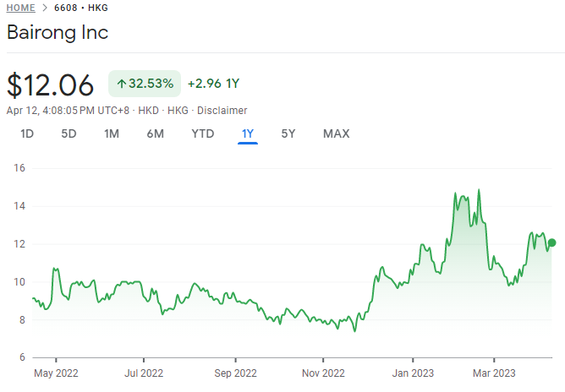Select the 1D range tab

(27, 133)
